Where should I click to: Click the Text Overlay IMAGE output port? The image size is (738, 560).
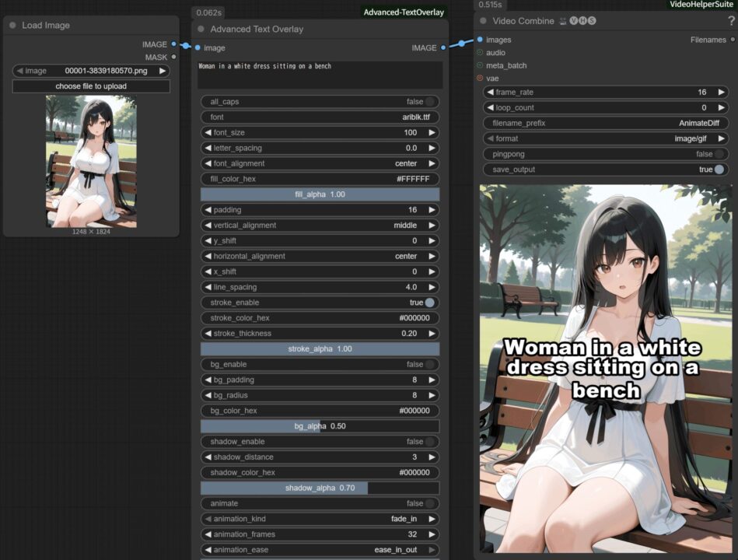[443, 48]
